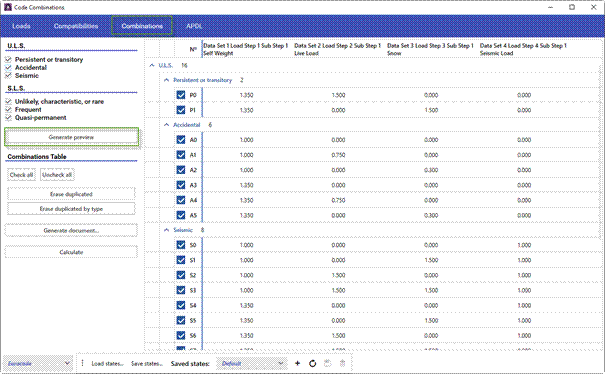This screenshot has height=374, width=605.
Task: Uncheck combination P0 checkbox
Action: click(181, 95)
